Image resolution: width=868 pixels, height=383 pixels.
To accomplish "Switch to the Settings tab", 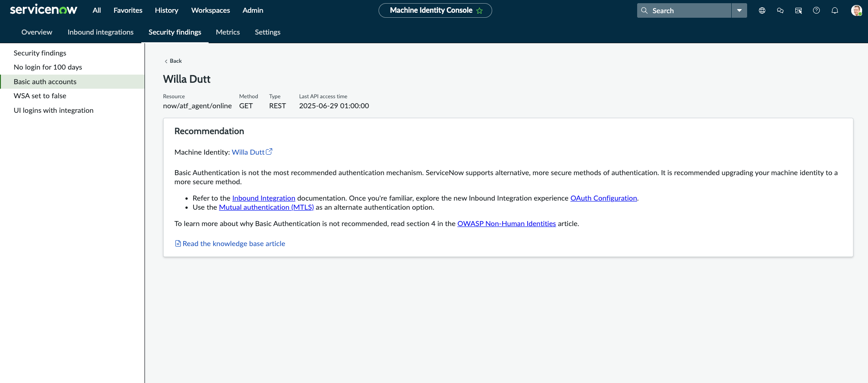I will tap(268, 32).
